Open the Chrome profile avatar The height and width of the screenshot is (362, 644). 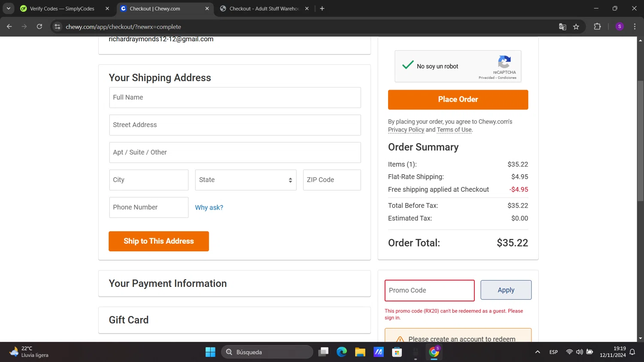click(620, 27)
